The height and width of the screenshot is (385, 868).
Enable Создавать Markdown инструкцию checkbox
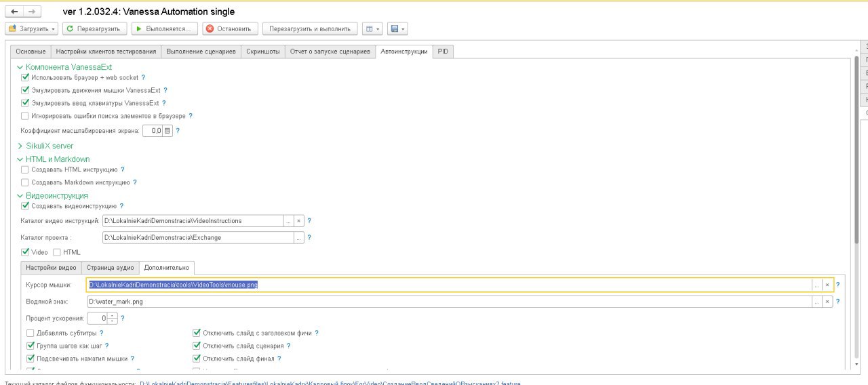[x=25, y=182]
